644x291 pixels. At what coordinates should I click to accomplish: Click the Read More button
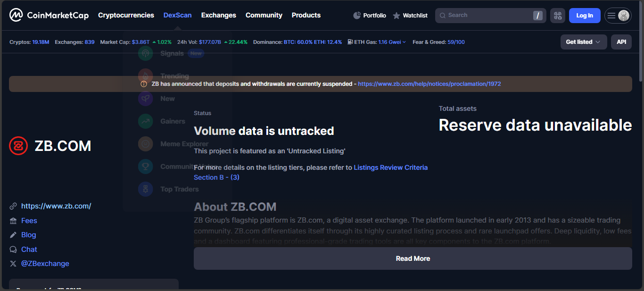pos(413,258)
